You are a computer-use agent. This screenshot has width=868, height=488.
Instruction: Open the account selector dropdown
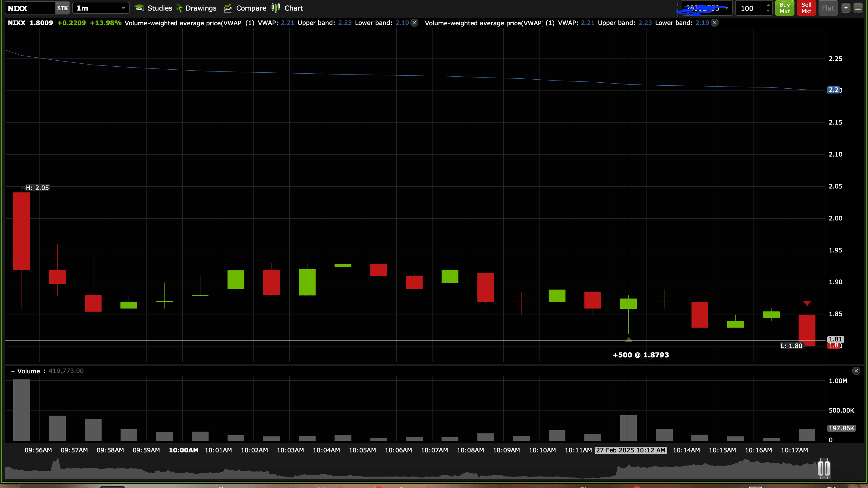pyautogui.click(x=727, y=8)
